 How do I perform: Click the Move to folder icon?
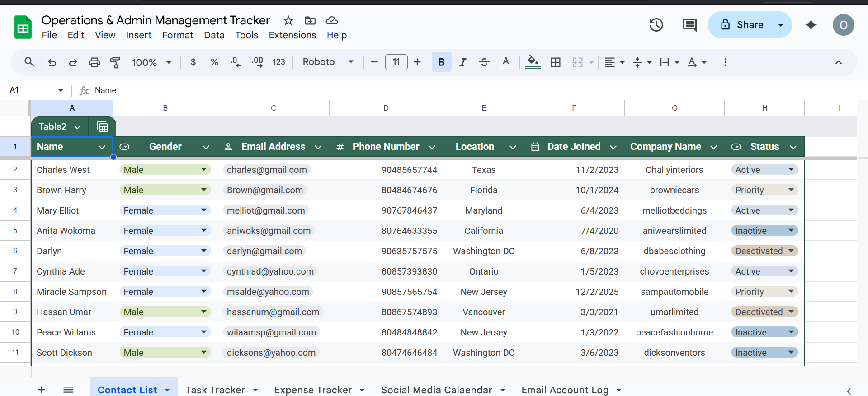click(310, 20)
